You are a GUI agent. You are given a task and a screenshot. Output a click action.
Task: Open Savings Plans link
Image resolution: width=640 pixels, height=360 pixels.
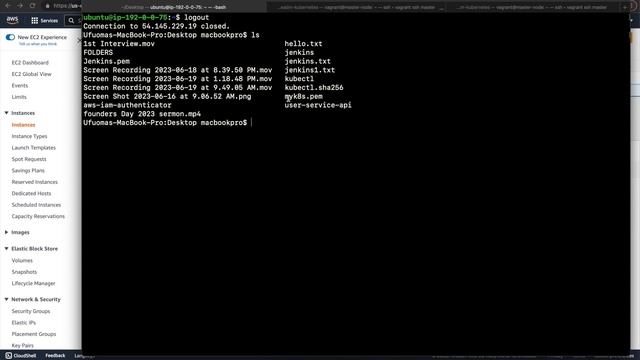coord(28,171)
